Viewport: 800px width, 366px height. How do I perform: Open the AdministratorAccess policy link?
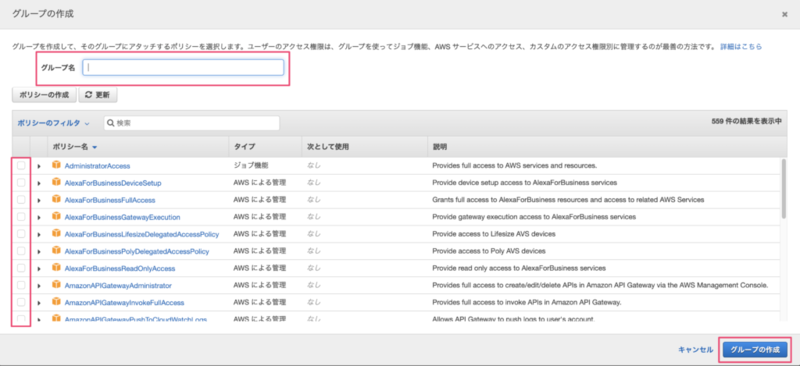click(97, 166)
